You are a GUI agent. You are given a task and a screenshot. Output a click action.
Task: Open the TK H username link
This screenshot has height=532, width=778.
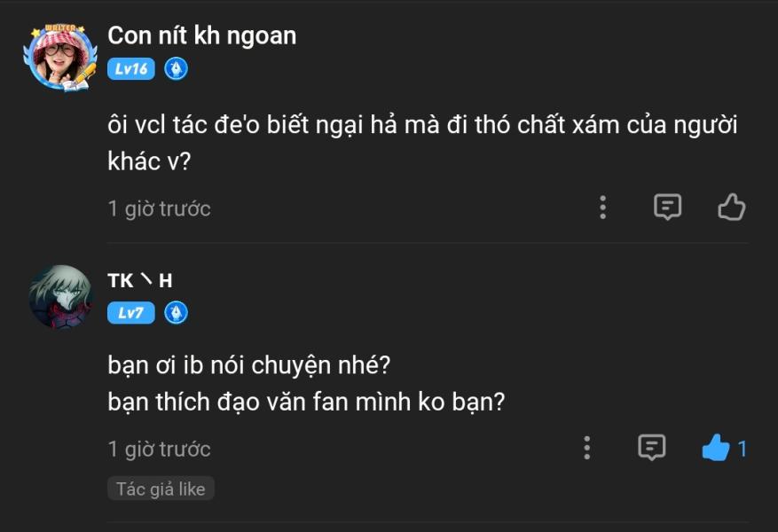point(140,280)
